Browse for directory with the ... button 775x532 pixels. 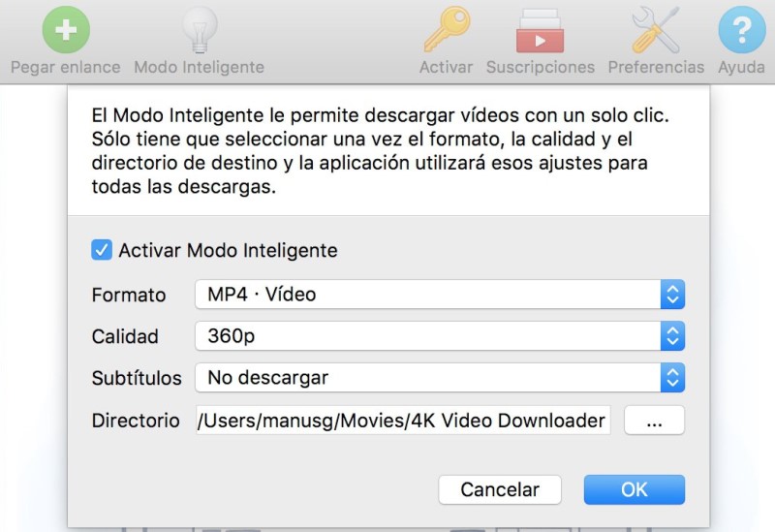(x=655, y=421)
